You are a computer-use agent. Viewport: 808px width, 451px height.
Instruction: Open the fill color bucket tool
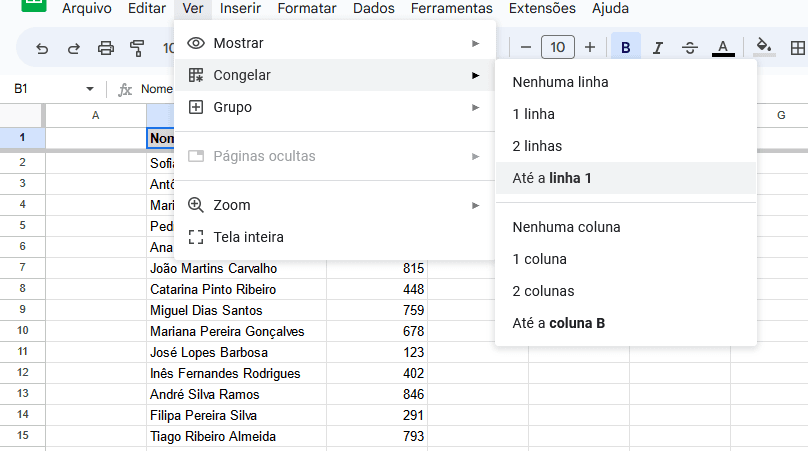pyautogui.click(x=764, y=47)
